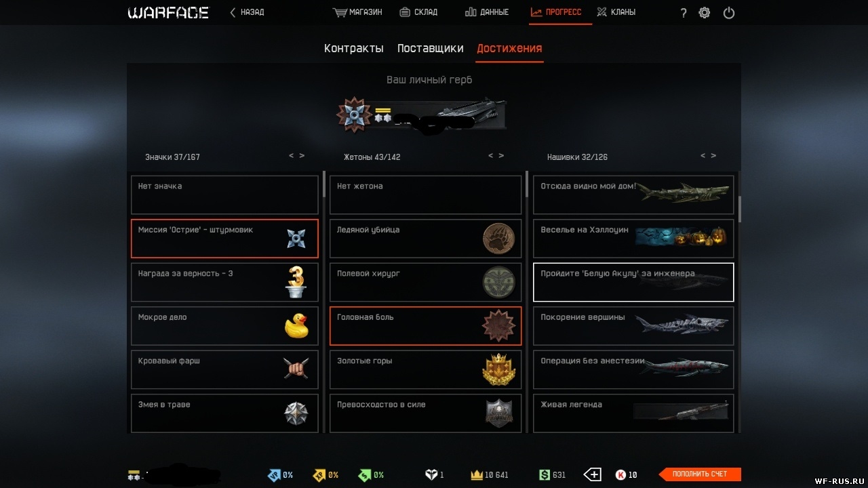Click the power quit icon
Viewport: 868px width, 488px height.
(729, 12)
